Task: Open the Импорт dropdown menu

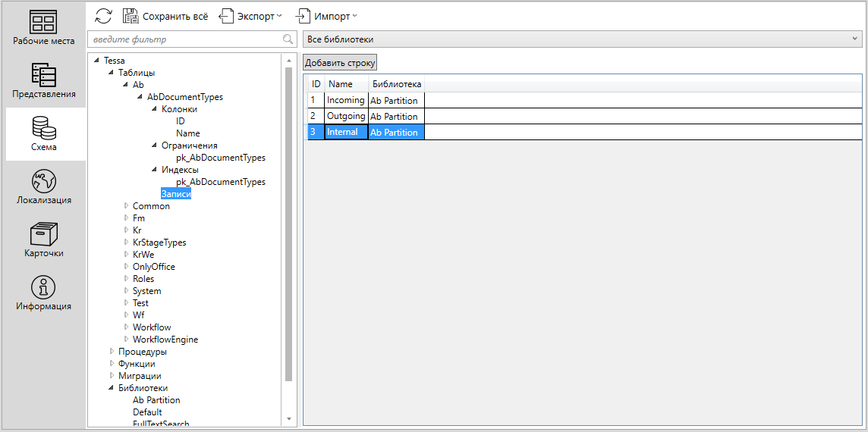Action: click(327, 16)
